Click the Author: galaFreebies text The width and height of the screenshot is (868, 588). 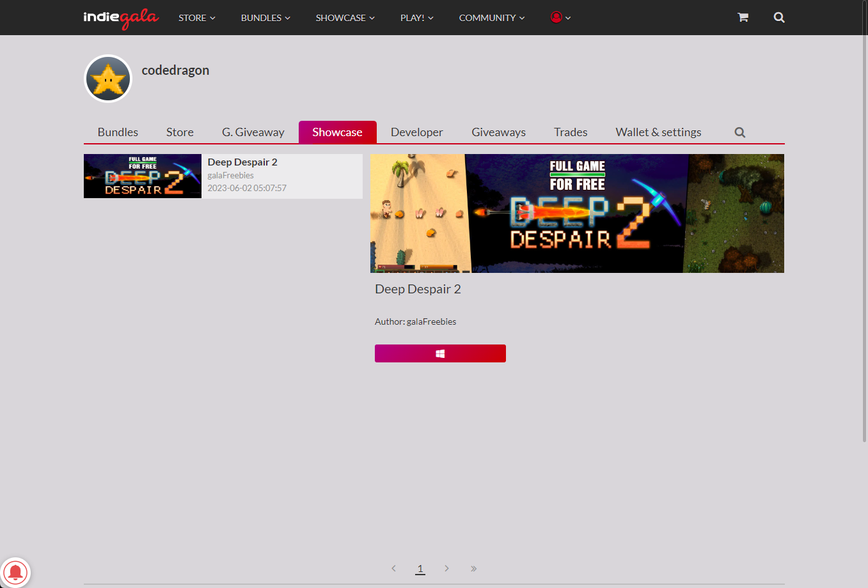coord(416,321)
